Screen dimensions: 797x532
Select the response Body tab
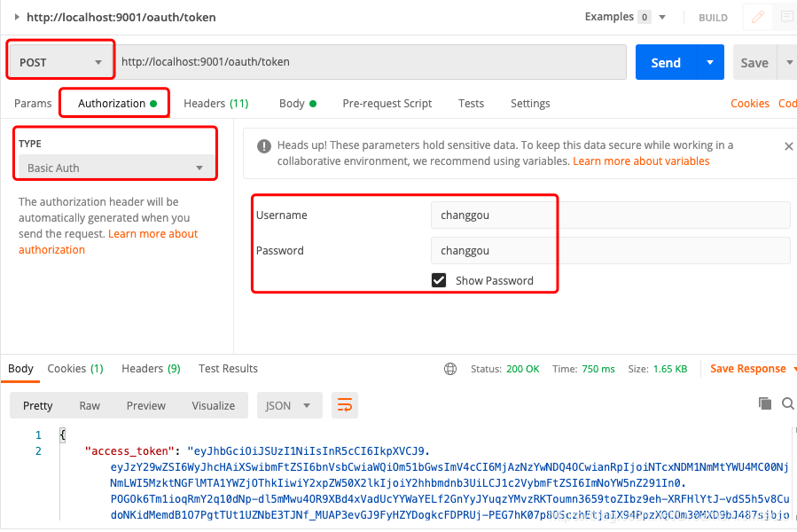point(20,369)
